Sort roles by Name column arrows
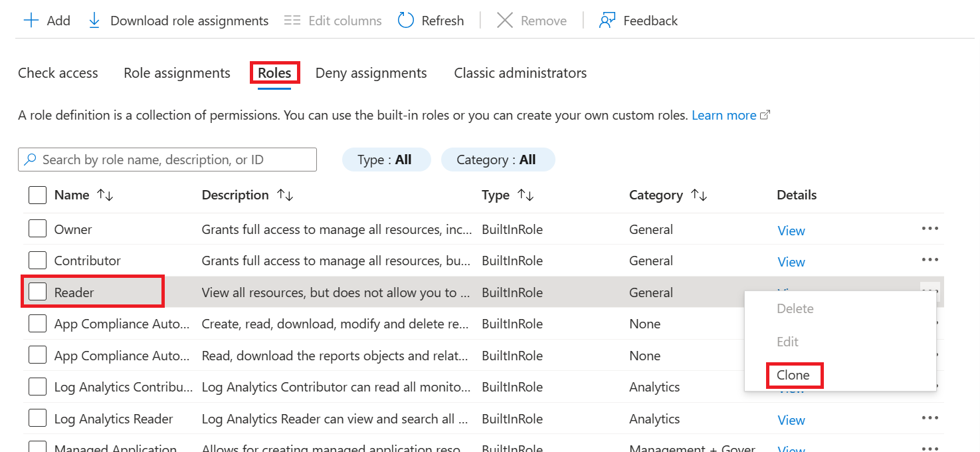The width and height of the screenshot is (980, 452). click(105, 195)
